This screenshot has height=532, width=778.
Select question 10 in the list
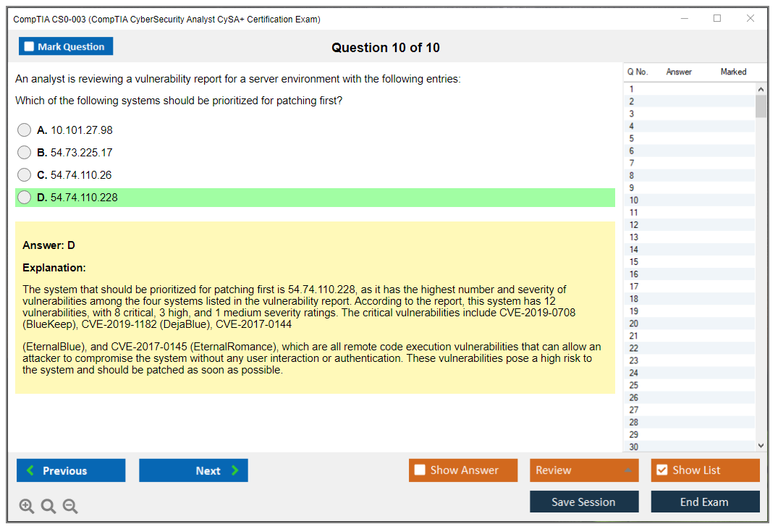coord(634,200)
